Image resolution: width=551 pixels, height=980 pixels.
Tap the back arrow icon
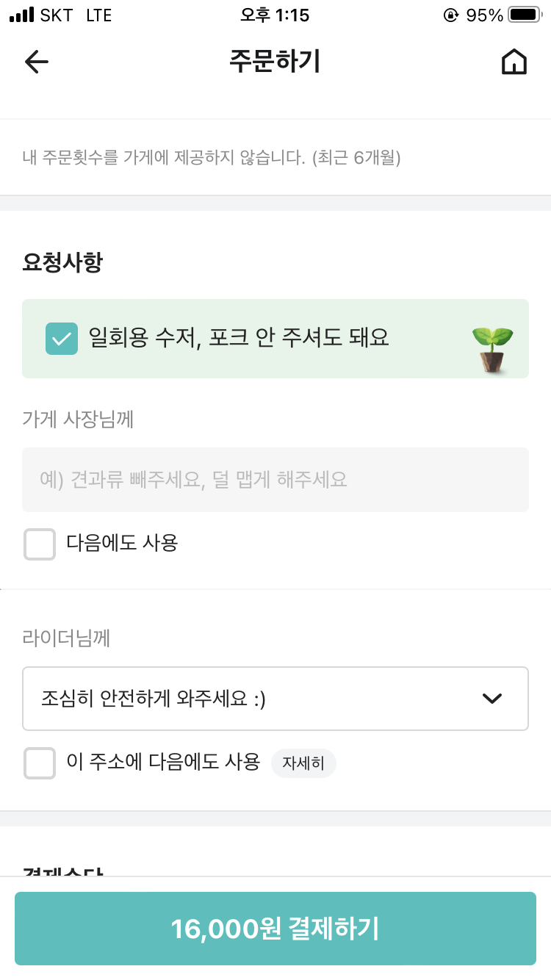point(36,62)
